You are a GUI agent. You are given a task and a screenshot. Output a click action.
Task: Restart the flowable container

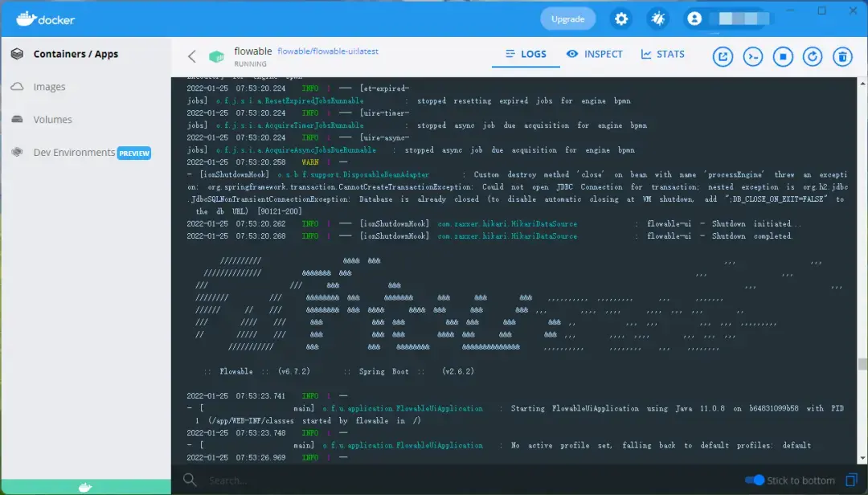tap(811, 56)
